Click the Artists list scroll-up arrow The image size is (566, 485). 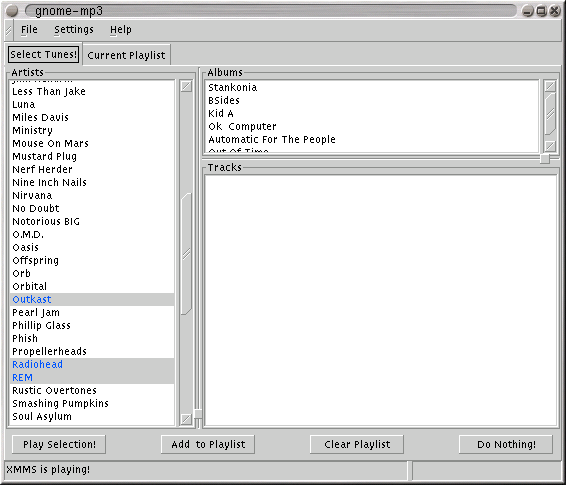pyautogui.click(x=186, y=87)
